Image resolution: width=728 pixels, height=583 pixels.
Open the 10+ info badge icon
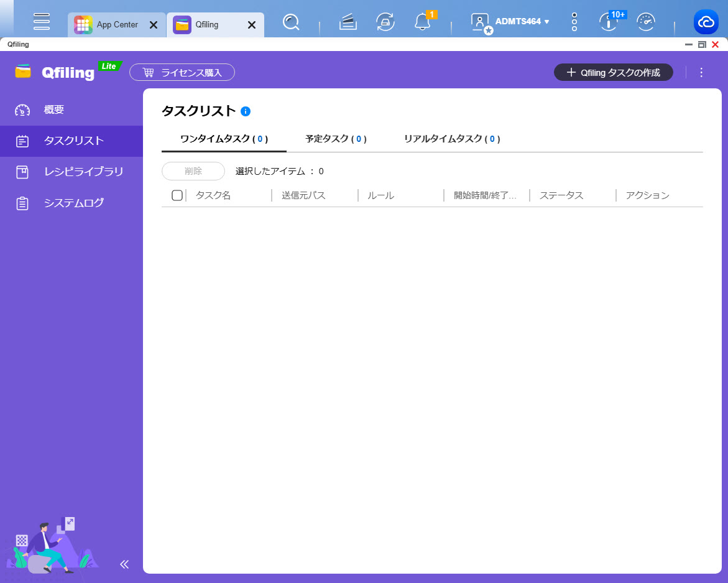609,22
